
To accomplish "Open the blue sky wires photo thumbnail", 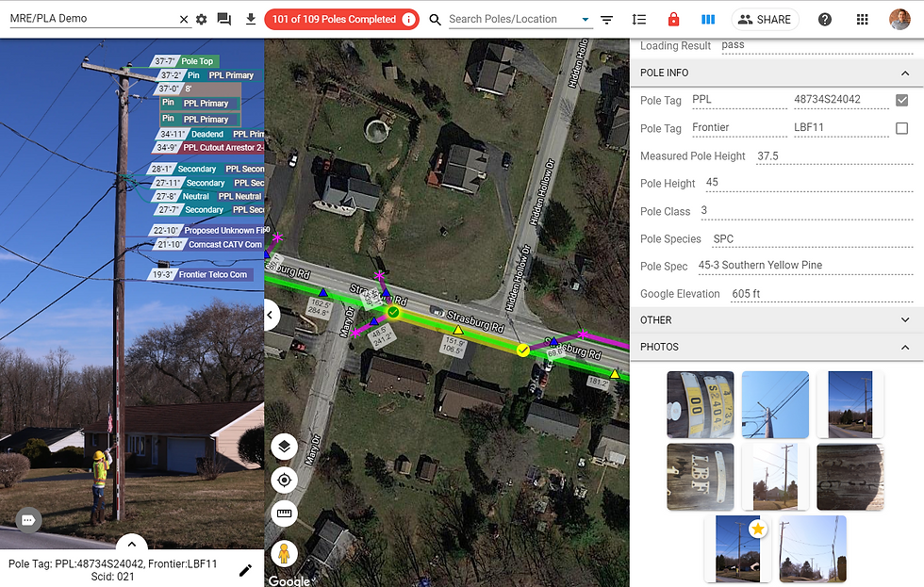I will (775, 404).
